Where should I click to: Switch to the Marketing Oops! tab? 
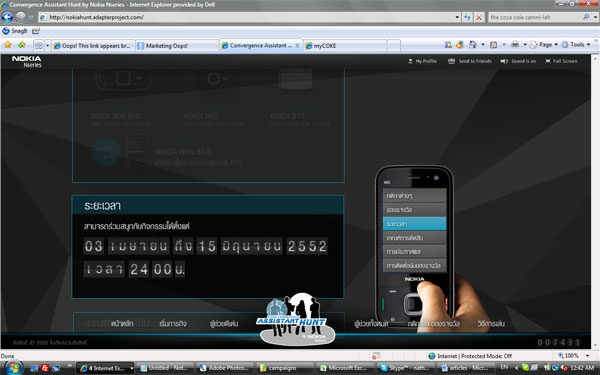tap(177, 46)
